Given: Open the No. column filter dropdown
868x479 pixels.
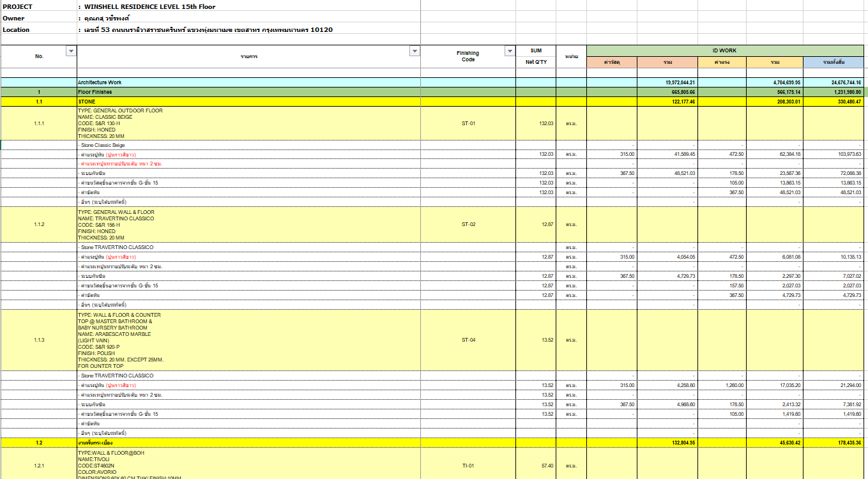Looking at the screenshot, I should (x=71, y=51).
